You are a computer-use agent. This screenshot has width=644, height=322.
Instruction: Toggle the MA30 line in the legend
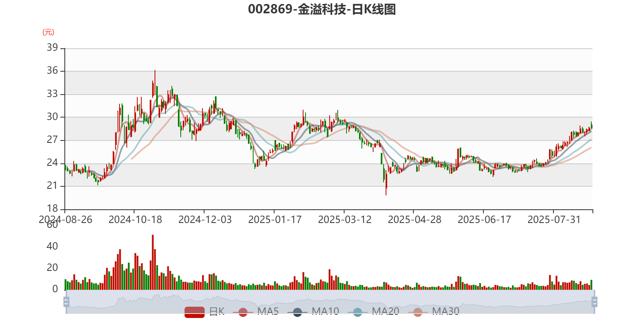tap(433, 312)
